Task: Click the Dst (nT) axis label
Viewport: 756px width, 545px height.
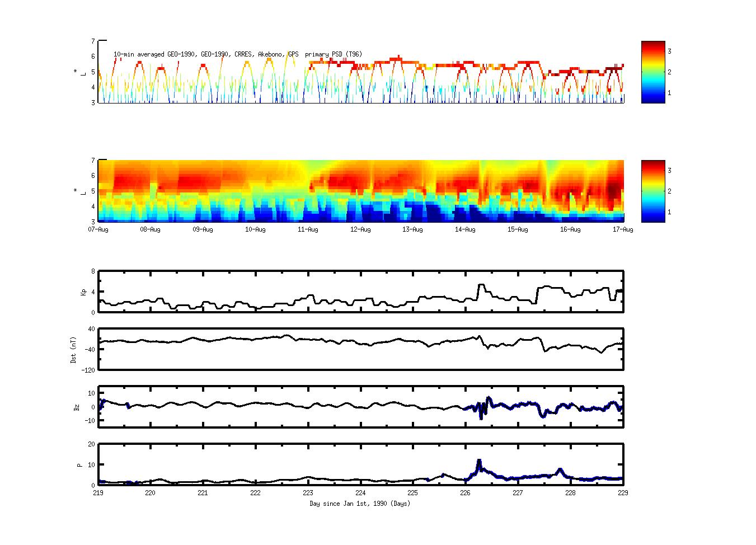Action: coord(73,349)
